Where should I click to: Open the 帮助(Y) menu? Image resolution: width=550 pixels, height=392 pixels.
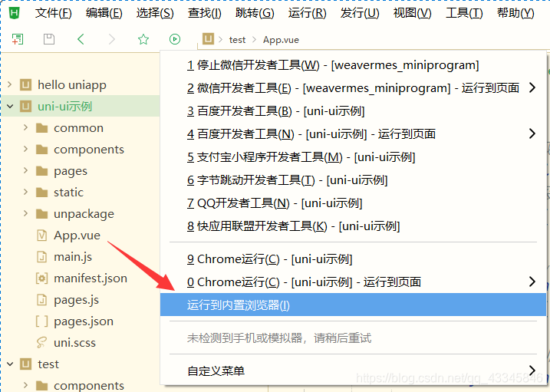click(515, 13)
